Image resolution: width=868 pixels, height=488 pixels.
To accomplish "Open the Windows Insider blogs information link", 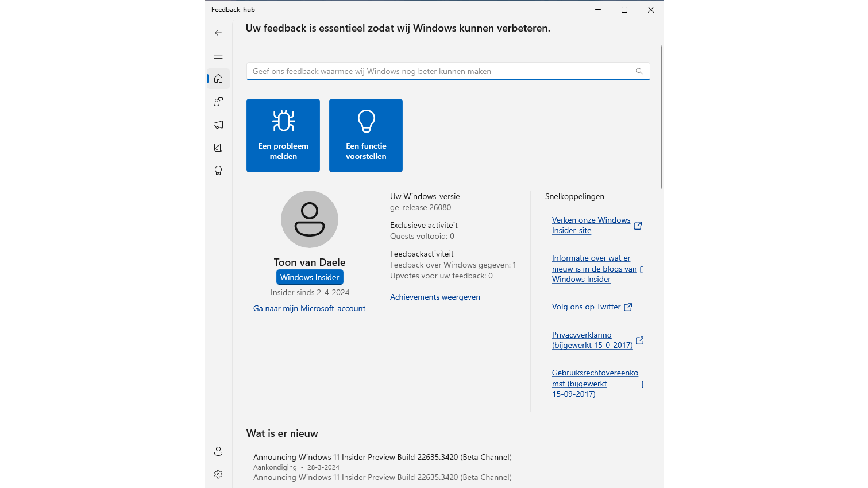I will coord(595,269).
